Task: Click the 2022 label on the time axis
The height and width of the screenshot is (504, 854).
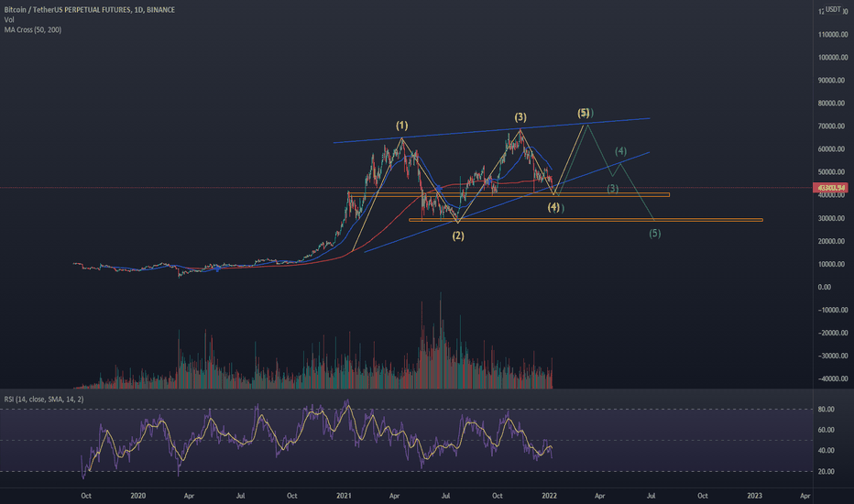Action: point(549,496)
